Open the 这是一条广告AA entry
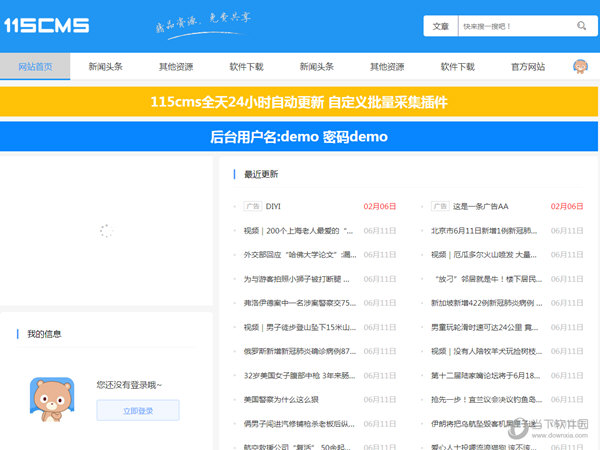 click(481, 207)
